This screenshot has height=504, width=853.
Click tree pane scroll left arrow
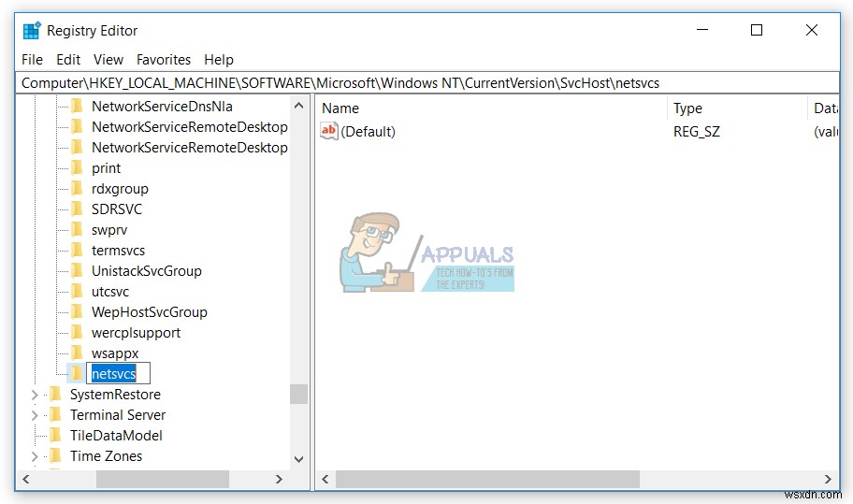click(25, 479)
